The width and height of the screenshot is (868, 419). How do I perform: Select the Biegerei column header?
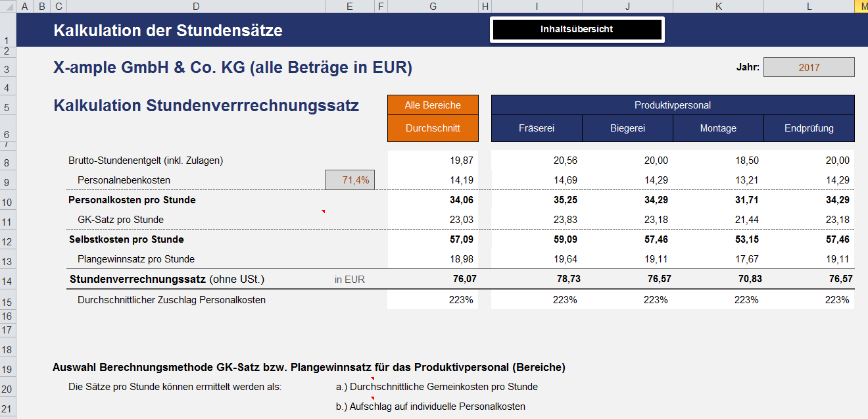tap(627, 128)
